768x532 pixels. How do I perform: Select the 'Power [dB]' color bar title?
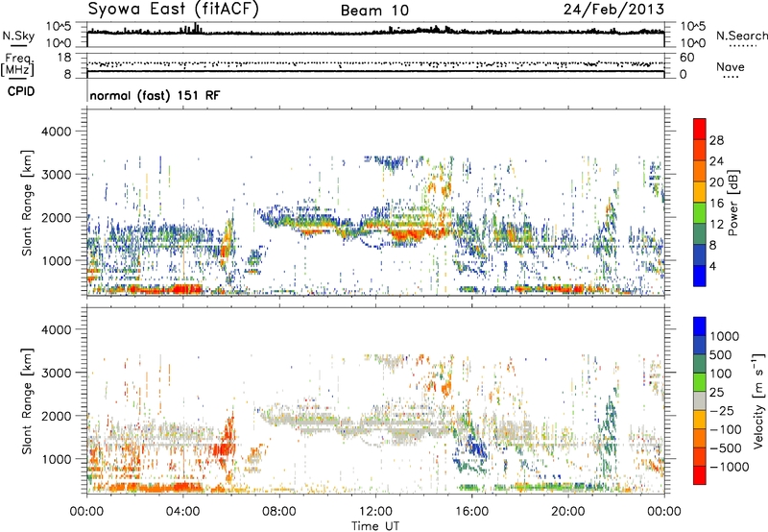pos(732,203)
